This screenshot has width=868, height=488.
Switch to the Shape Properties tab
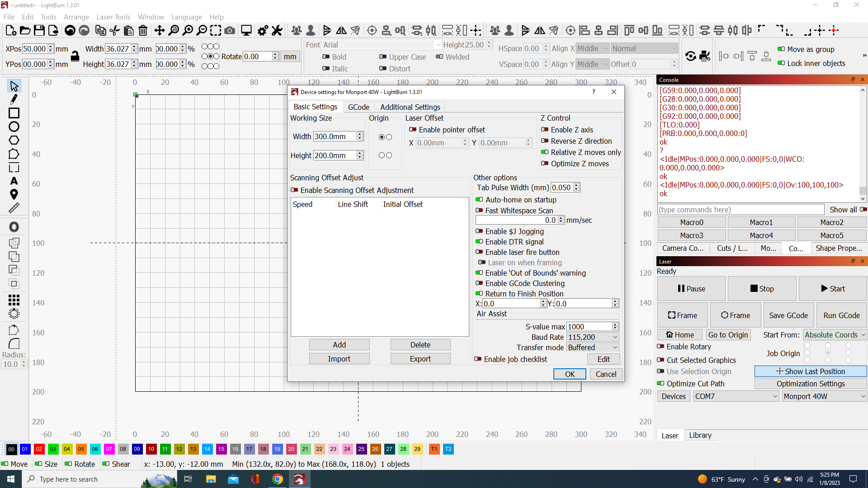[x=839, y=248]
